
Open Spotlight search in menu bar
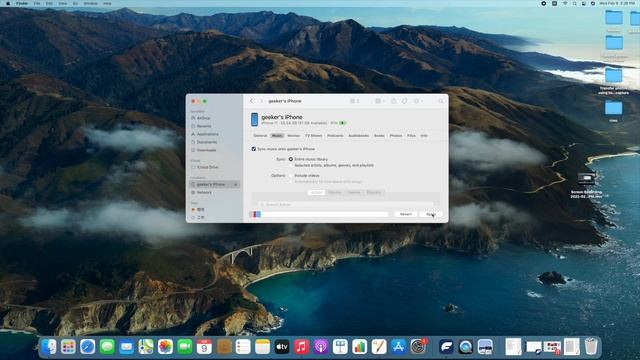(574, 3)
